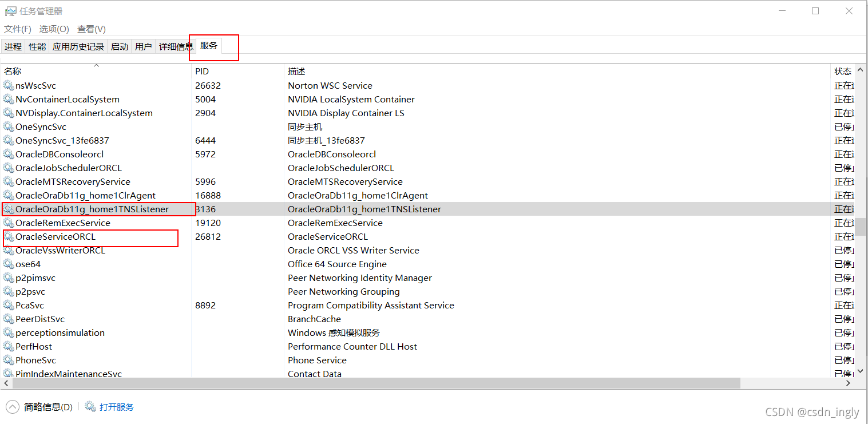Switch to the 进程 tab

pos(13,46)
